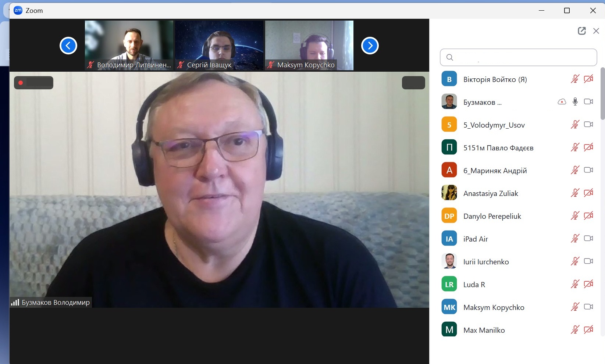This screenshot has width=605, height=364.
Task: Select Сергій Іващук video thumbnail
Action: click(x=219, y=45)
